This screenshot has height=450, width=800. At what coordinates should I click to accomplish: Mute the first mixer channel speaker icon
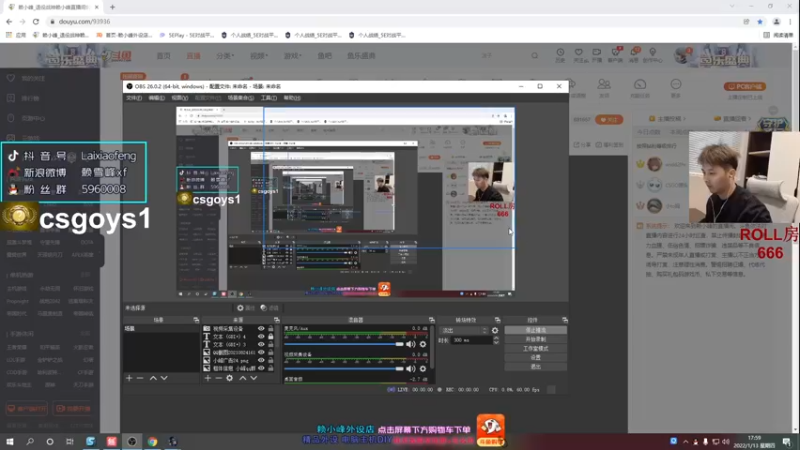pyautogui.click(x=411, y=344)
